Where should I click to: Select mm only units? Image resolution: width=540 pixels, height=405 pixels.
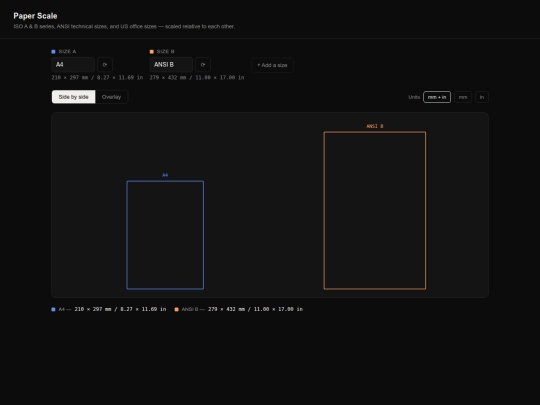pyautogui.click(x=463, y=97)
